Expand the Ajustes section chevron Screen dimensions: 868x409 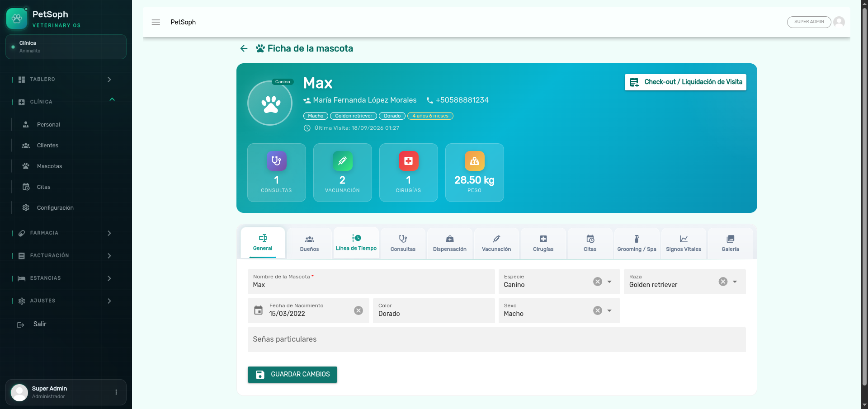click(x=109, y=301)
